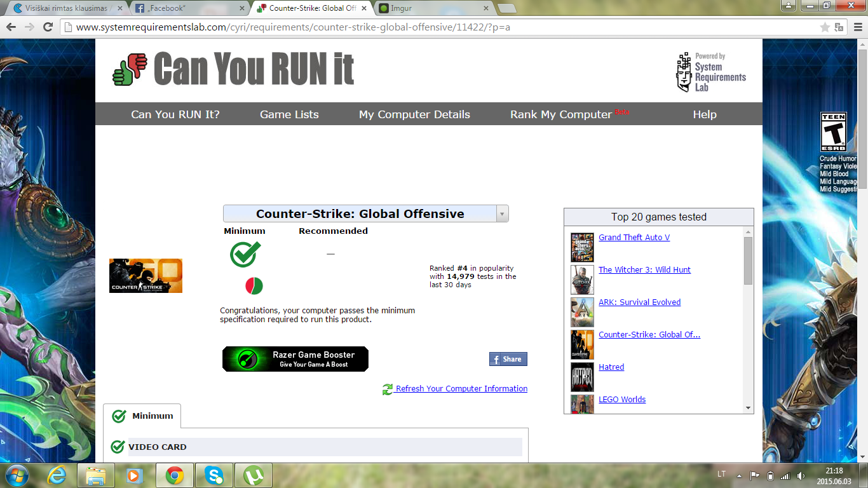Click the translate page icon in address bar

pyautogui.click(x=839, y=27)
